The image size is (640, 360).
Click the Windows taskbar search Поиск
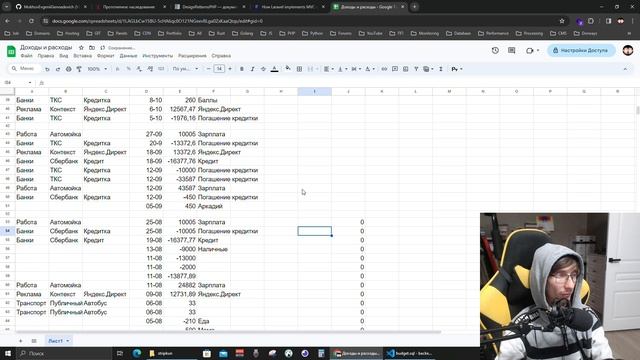pos(64,353)
